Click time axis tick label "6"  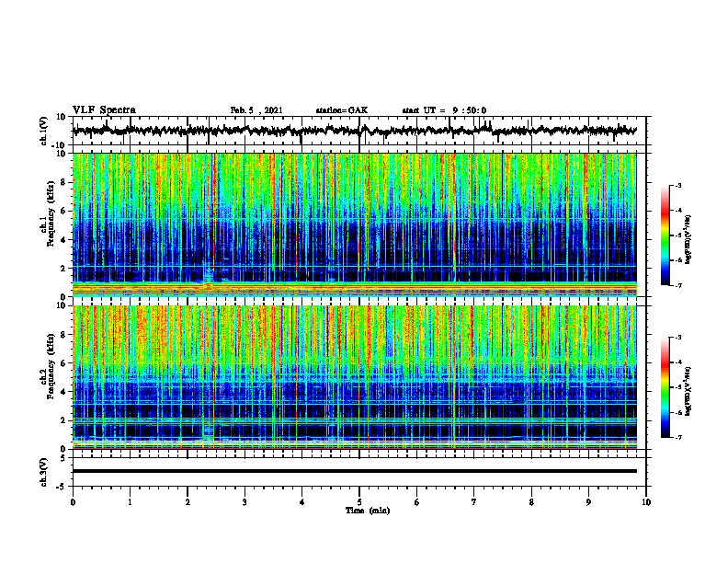click(x=416, y=502)
